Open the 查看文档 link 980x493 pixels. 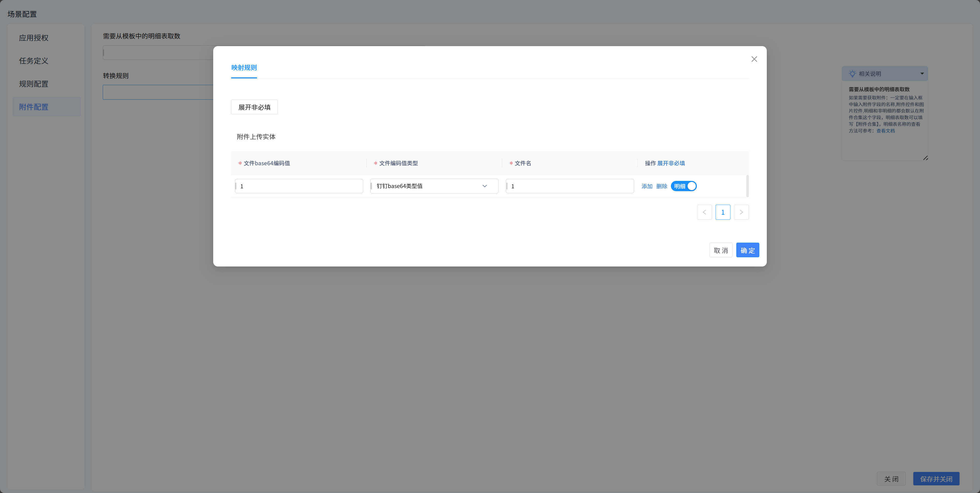pyautogui.click(x=886, y=131)
